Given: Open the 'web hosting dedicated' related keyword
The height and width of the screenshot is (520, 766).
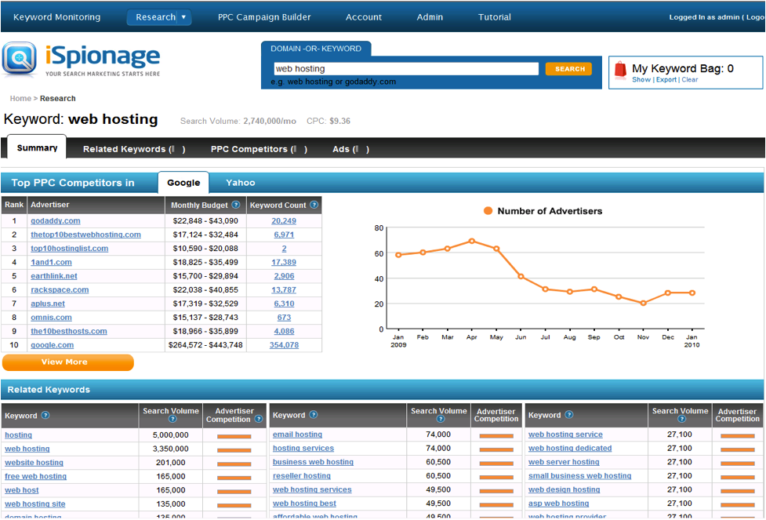Looking at the screenshot, I should (x=570, y=448).
